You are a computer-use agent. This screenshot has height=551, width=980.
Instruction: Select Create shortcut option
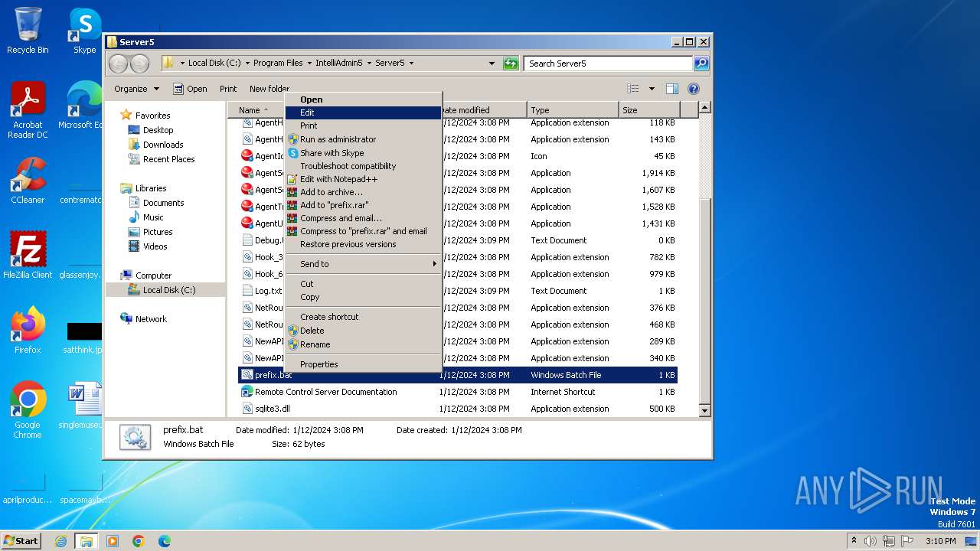click(363, 317)
